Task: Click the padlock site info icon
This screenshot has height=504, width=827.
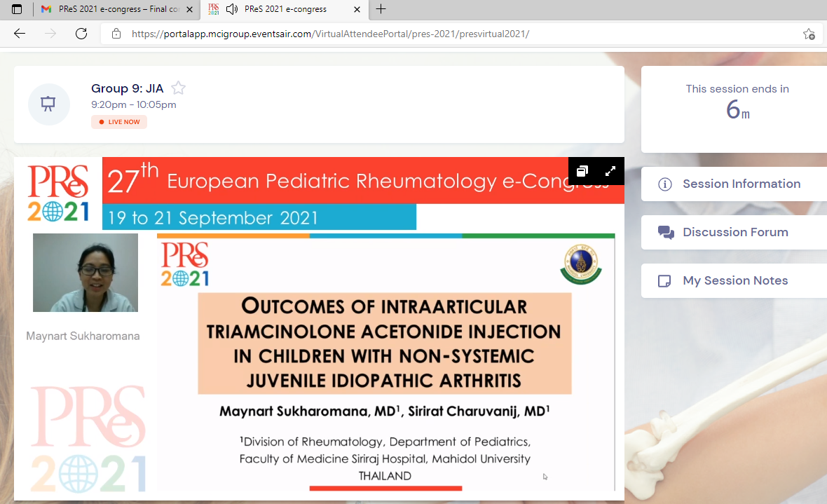Action: (x=116, y=34)
